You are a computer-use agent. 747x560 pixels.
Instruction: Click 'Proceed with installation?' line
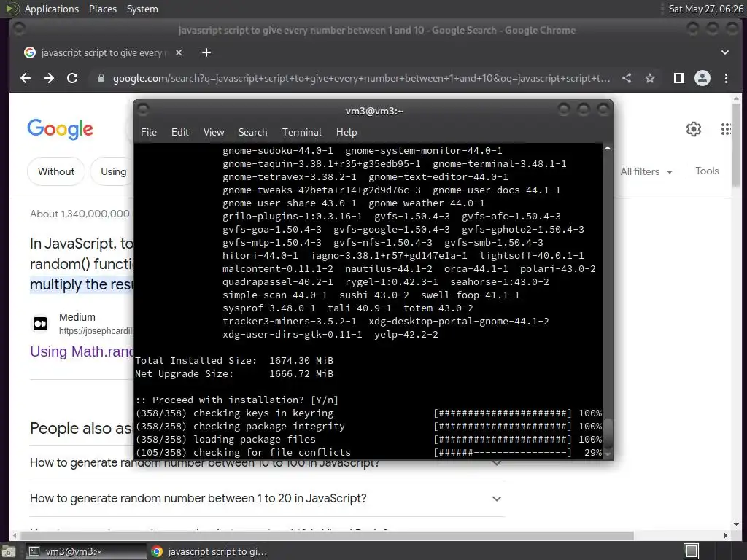[237, 400]
